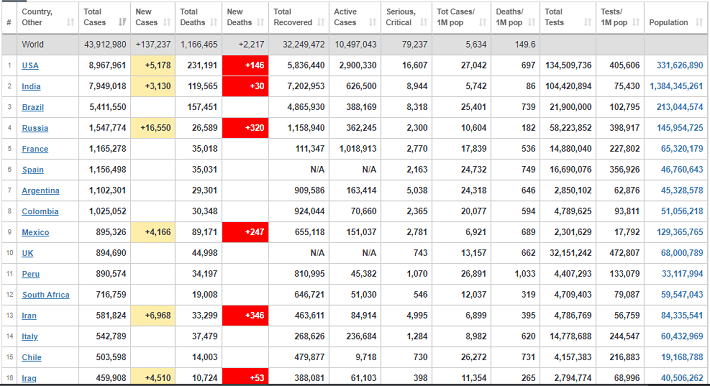Sort by Total Recovered column header
The height and width of the screenshot is (386, 710).
click(x=299, y=17)
